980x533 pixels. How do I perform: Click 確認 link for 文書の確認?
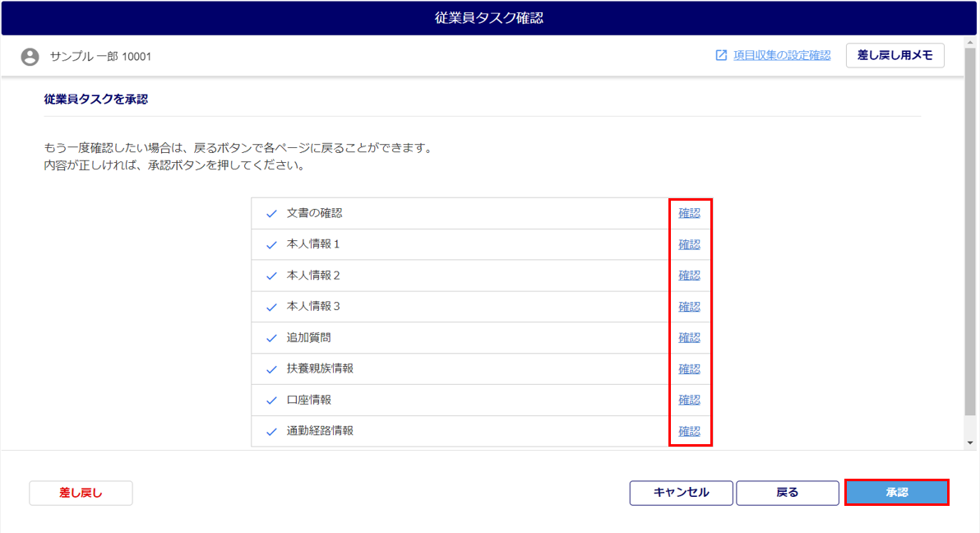689,213
